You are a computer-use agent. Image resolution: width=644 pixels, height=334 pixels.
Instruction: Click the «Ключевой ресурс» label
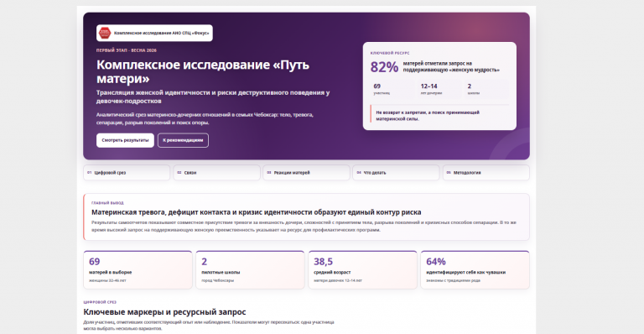pos(390,53)
